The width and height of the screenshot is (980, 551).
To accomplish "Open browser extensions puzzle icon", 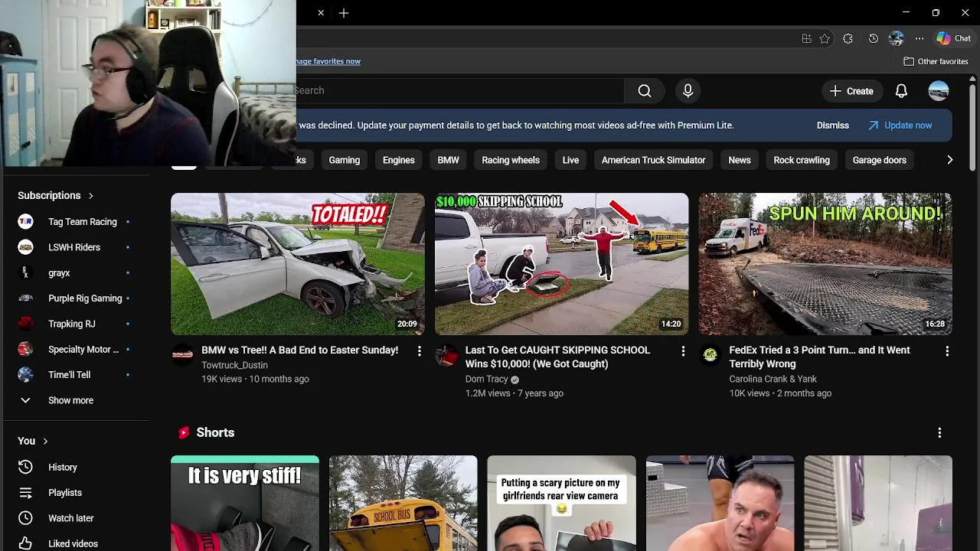I will pyautogui.click(x=848, y=38).
